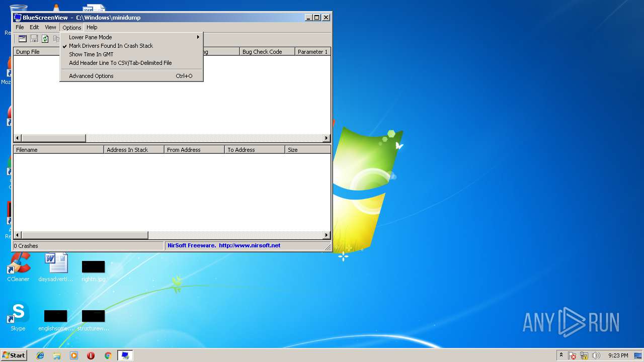Click the 0 Crashes status text
This screenshot has width=644, height=362.
point(26,246)
